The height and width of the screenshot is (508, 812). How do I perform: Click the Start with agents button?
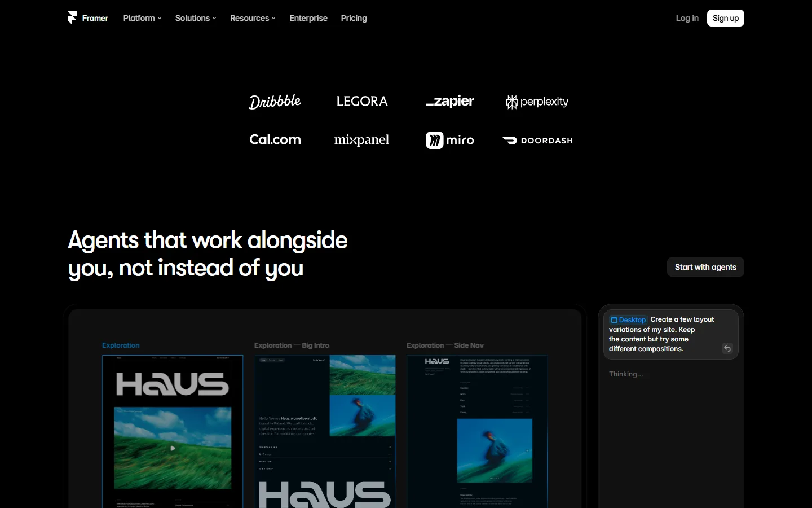pyautogui.click(x=705, y=267)
